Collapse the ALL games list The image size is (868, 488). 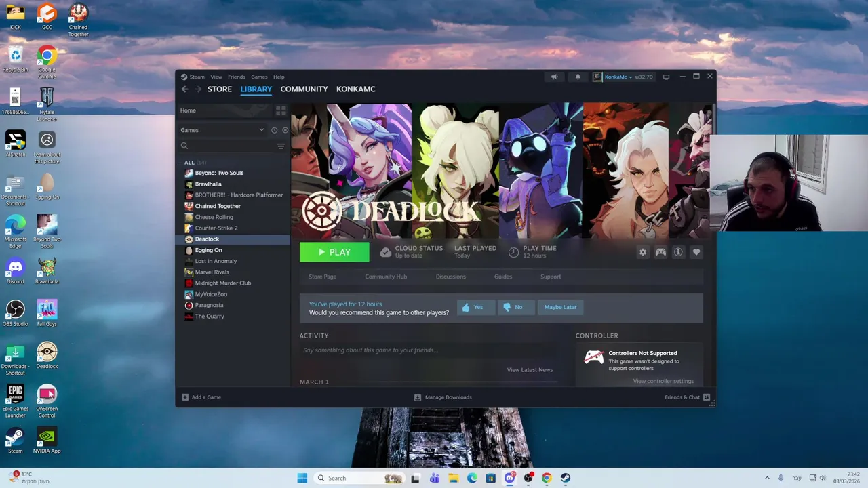[x=181, y=163]
